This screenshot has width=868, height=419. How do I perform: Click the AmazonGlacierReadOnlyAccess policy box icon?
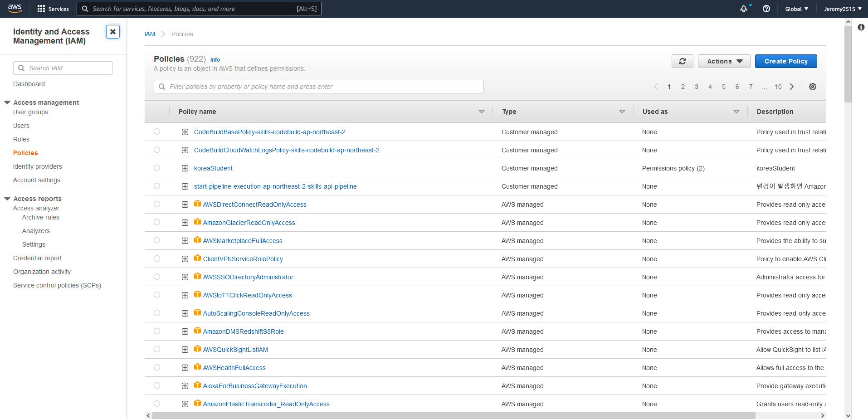tap(197, 222)
